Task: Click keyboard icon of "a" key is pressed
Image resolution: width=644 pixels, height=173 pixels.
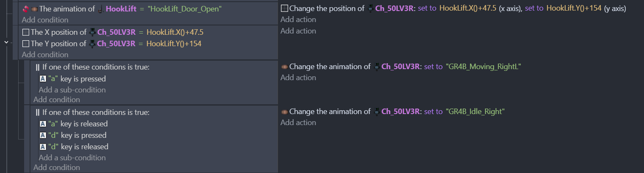Action: pos(42,79)
